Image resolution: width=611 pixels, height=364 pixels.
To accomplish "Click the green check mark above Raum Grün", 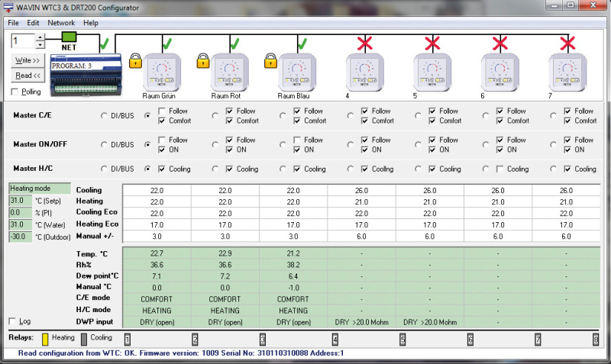I will point(166,43).
